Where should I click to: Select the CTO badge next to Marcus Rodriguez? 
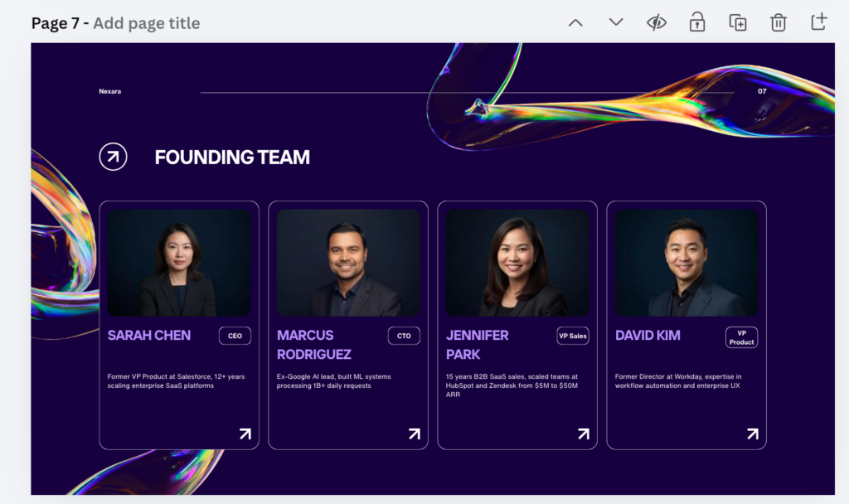(x=404, y=336)
